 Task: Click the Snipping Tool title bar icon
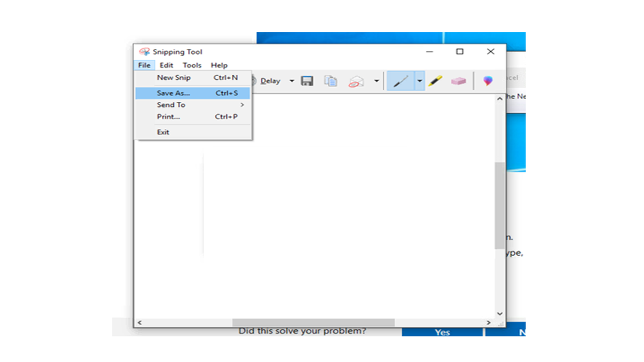click(144, 52)
